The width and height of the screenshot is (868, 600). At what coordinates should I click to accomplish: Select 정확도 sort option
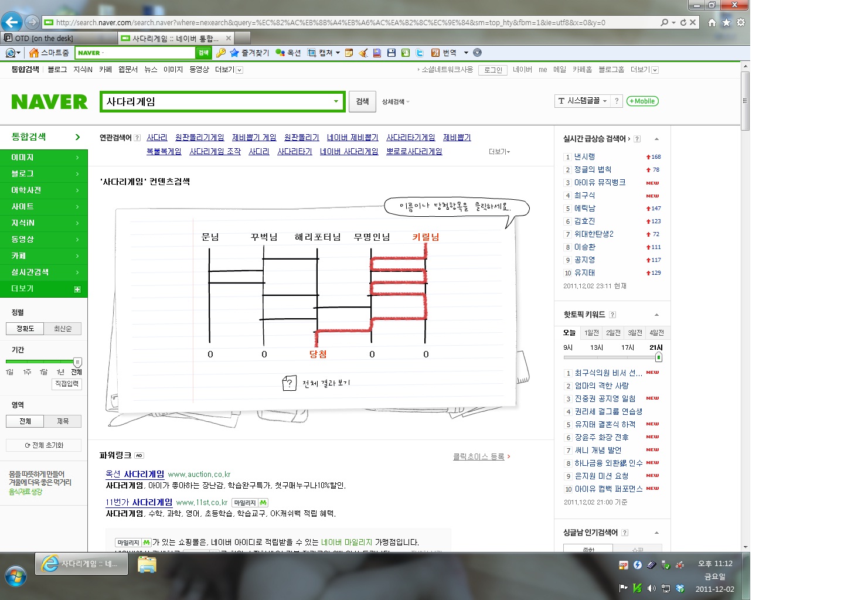point(25,329)
